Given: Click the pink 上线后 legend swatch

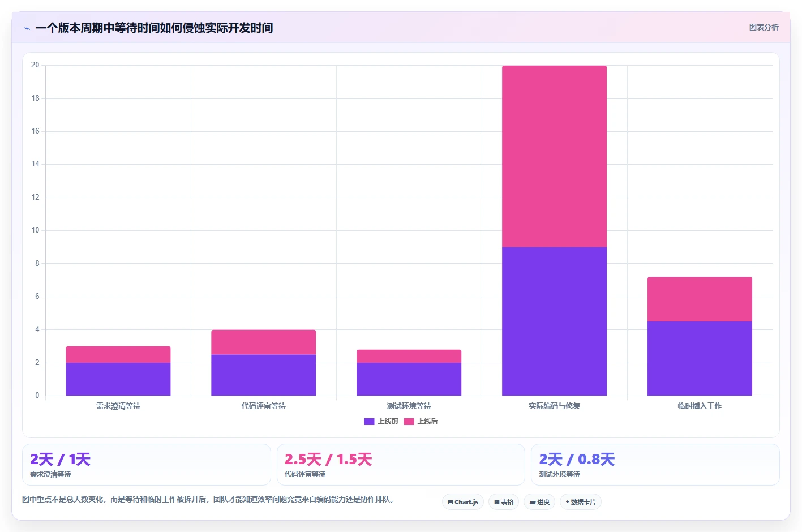Looking at the screenshot, I should point(409,422).
